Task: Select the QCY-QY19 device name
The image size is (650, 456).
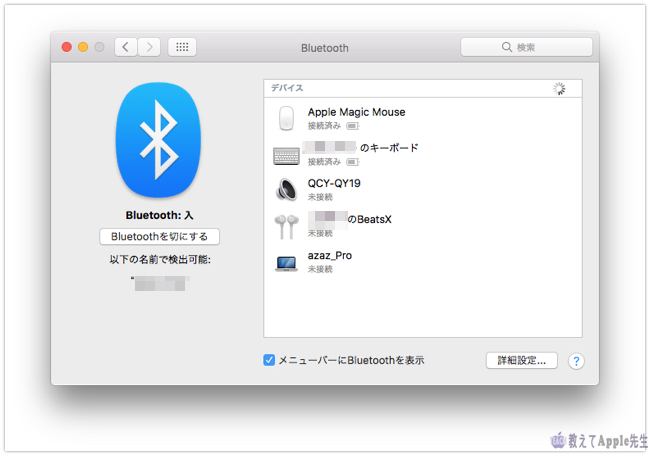Action: (334, 183)
